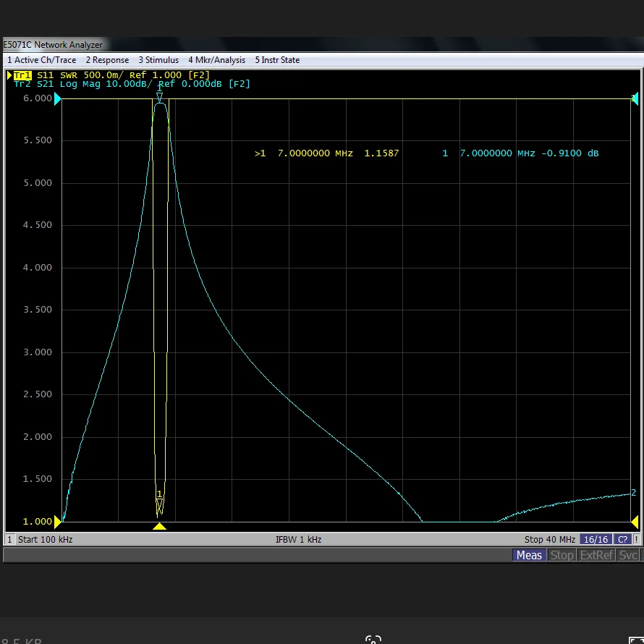The image size is (644, 644).
Task: Click the cyan reference arrow at 6.000 level
Action: [56, 98]
